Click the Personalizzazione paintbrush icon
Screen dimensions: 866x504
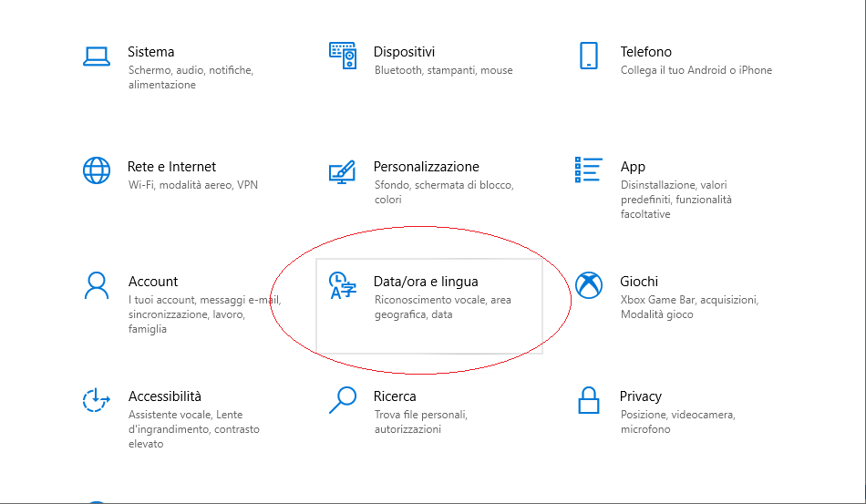(342, 171)
